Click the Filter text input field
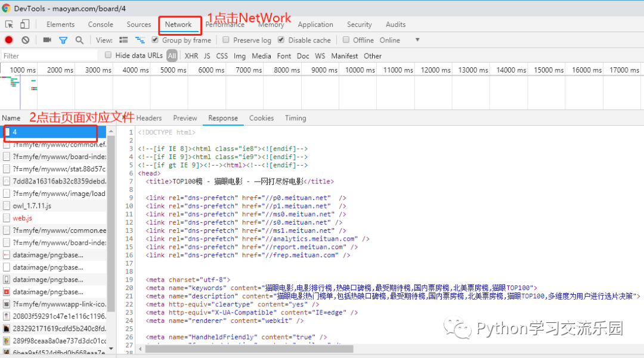 pyautogui.click(x=49, y=56)
